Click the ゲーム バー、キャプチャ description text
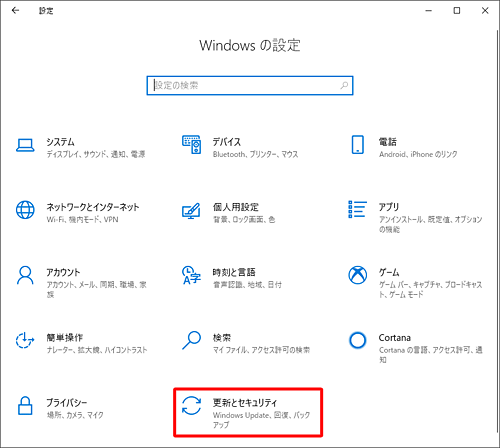 pyautogui.click(x=430, y=289)
